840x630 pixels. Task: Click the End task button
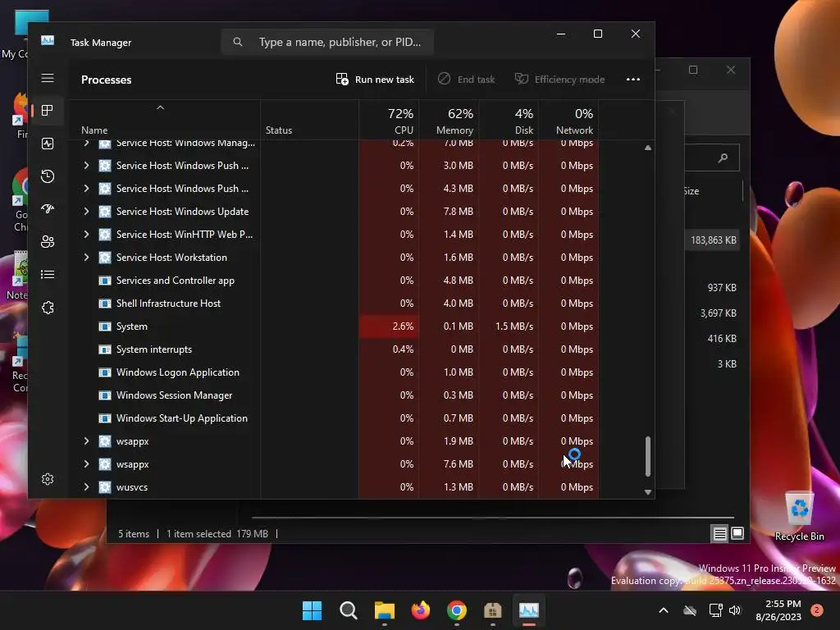click(x=467, y=80)
